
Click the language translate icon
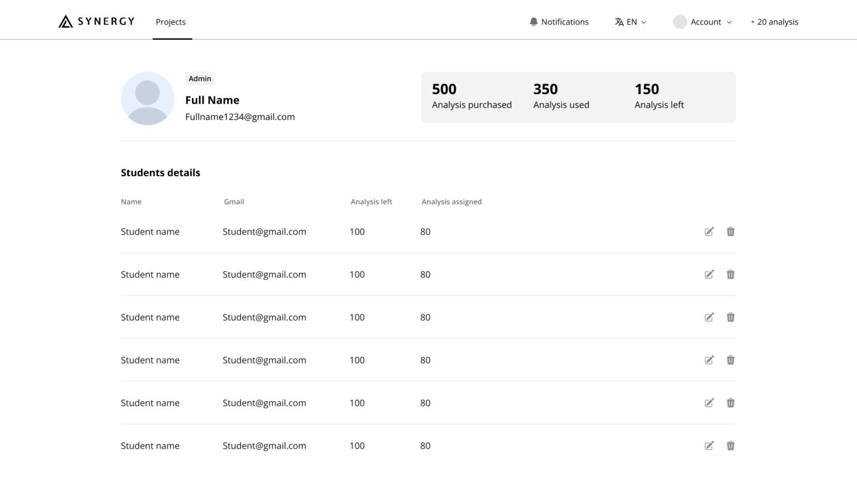619,22
